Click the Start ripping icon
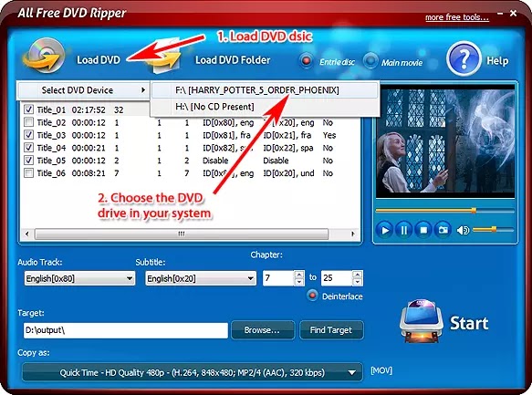Viewport: 532px width, 395px height. (421, 321)
